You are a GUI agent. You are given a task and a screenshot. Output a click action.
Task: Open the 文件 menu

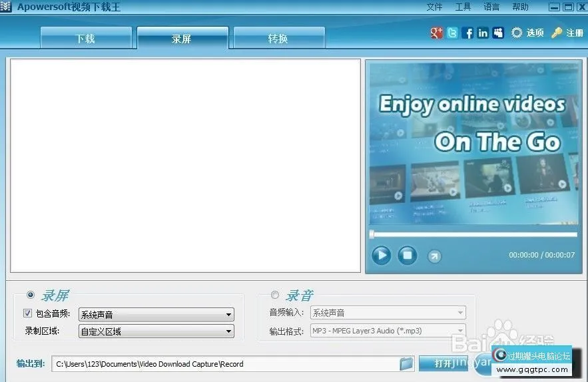point(435,7)
